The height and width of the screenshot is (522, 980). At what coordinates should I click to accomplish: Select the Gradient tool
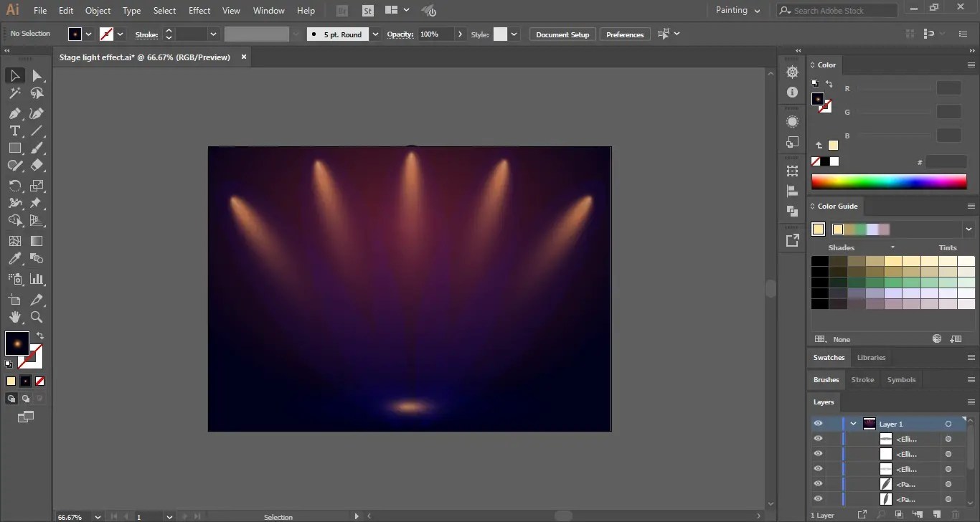click(x=36, y=240)
